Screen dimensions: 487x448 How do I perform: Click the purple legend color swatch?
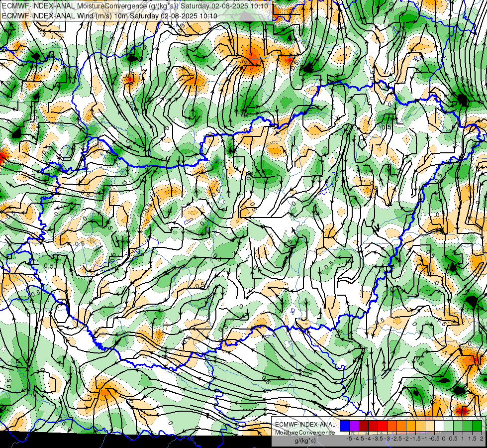pyautogui.click(x=354, y=426)
